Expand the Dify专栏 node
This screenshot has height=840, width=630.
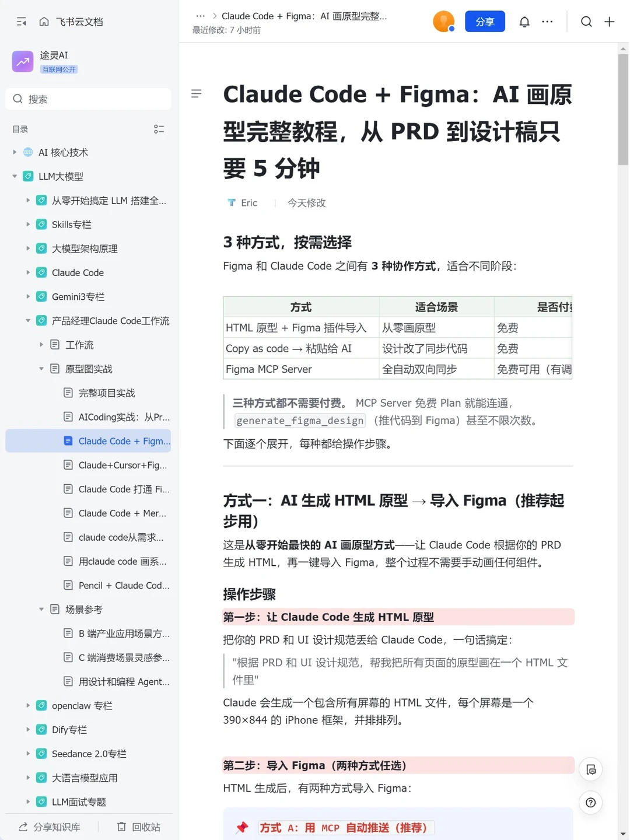click(28, 730)
